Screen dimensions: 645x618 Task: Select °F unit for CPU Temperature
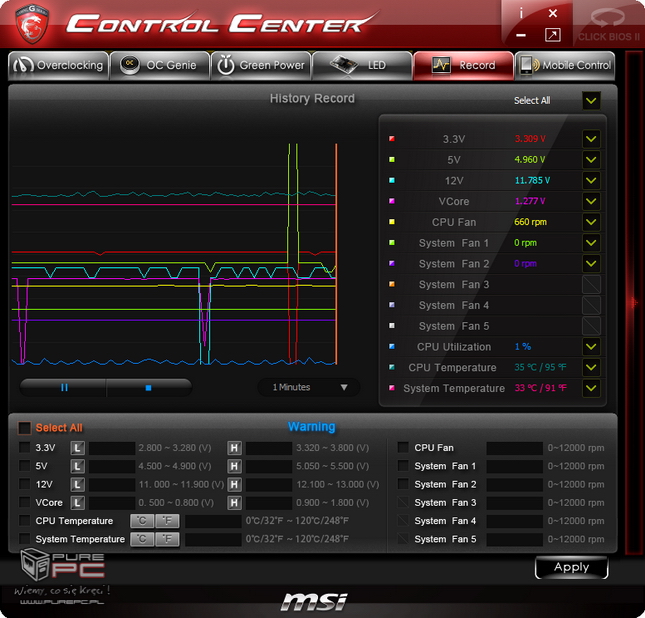pos(167,521)
